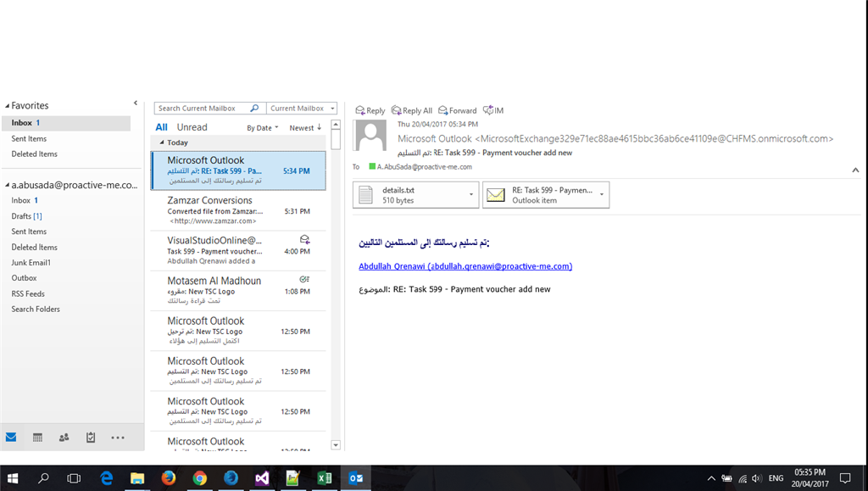Open volume control in system tray
Screen dimensions: 868x491
pyautogui.click(x=756, y=478)
